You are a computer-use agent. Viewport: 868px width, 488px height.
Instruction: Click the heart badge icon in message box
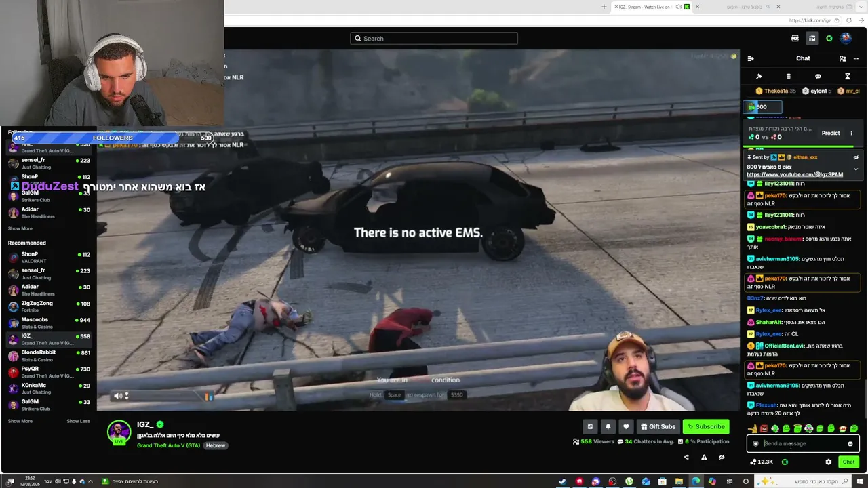[755, 444]
